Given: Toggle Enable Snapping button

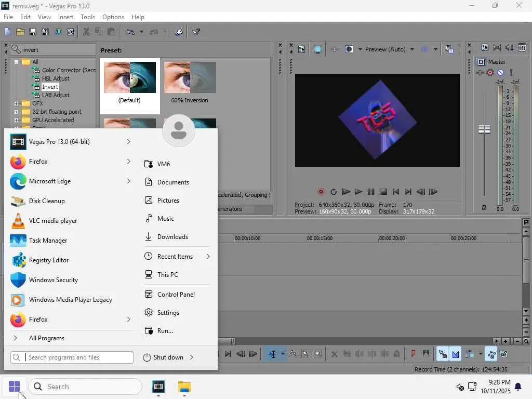Looking at the screenshot, I should point(443,354).
